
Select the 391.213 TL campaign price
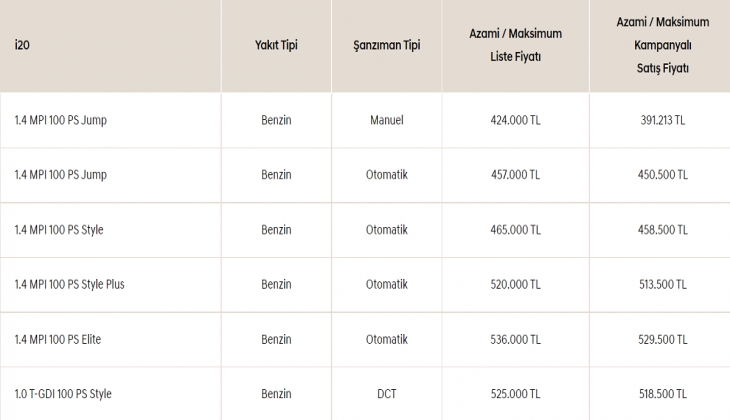662,120
